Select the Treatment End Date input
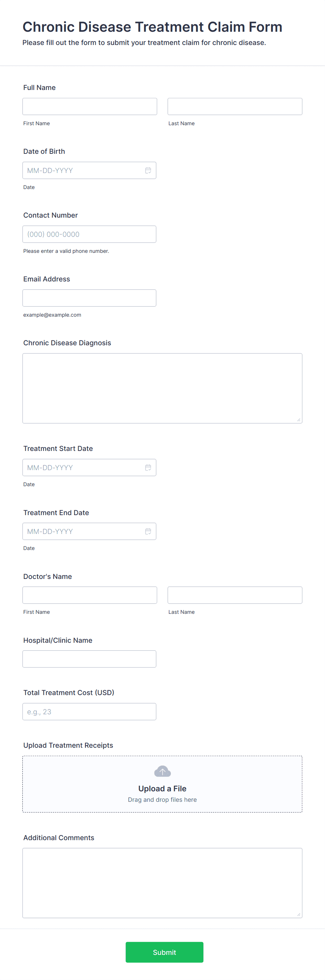Viewport: 325px width, 980px height. [89, 532]
